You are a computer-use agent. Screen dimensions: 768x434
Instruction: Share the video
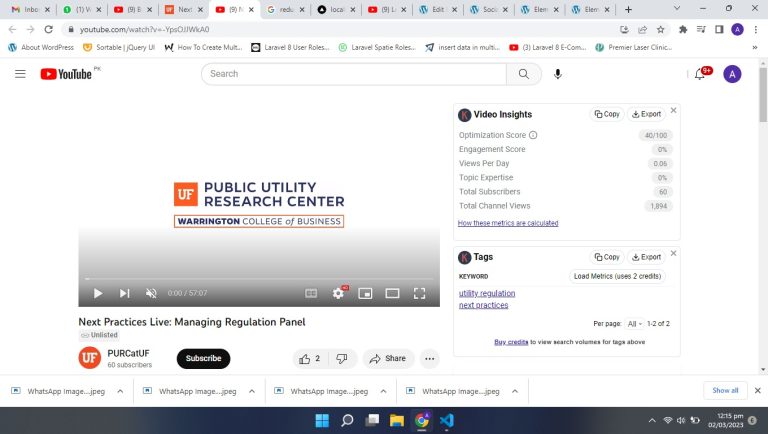coord(388,359)
